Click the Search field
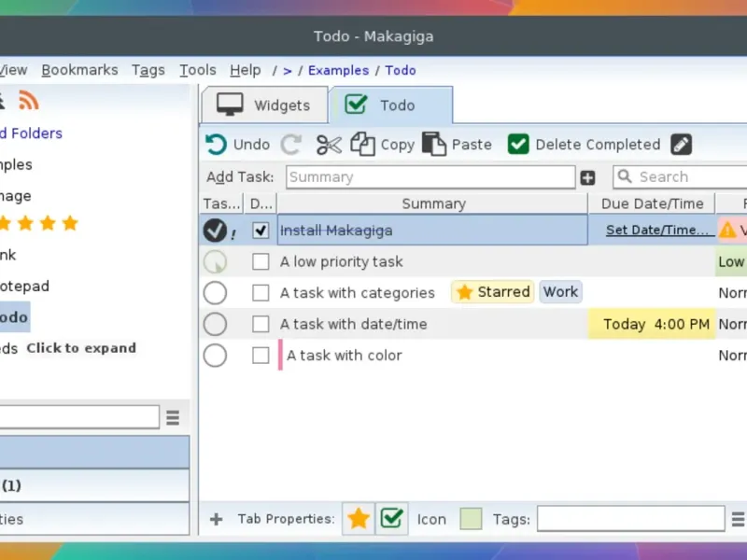747x560 pixels. point(682,176)
